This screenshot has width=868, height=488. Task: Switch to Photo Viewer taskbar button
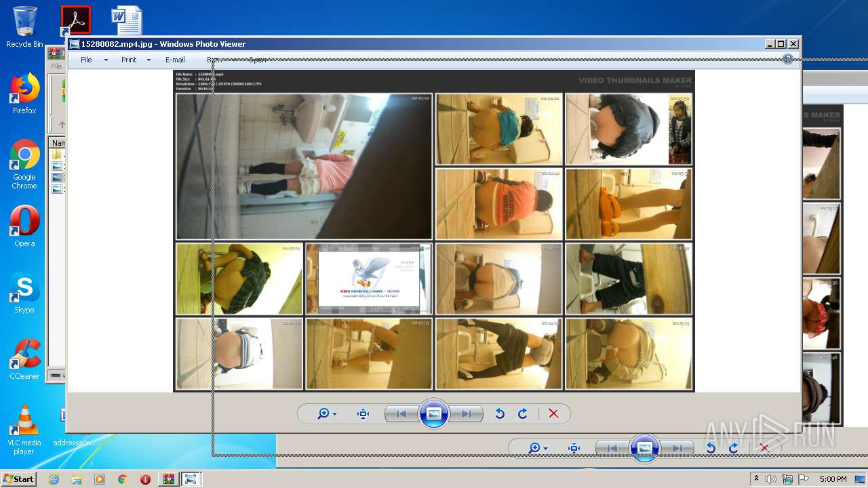coord(191,479)
